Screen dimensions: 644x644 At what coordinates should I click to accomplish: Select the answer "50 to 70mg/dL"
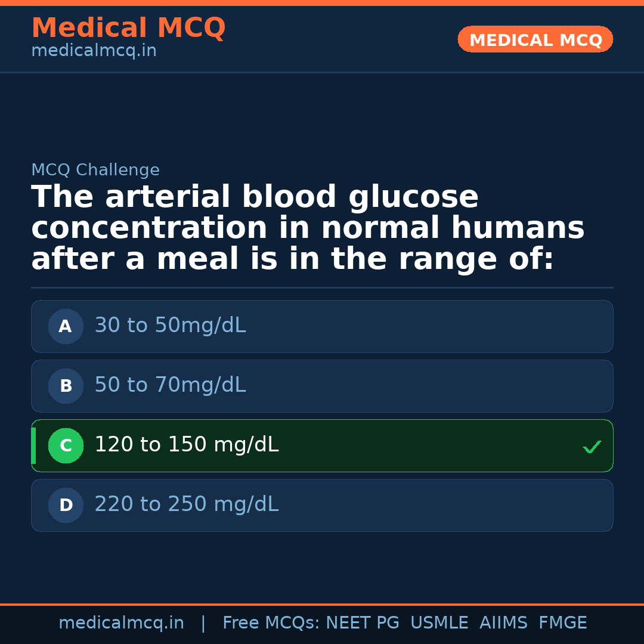coord(170,385)
